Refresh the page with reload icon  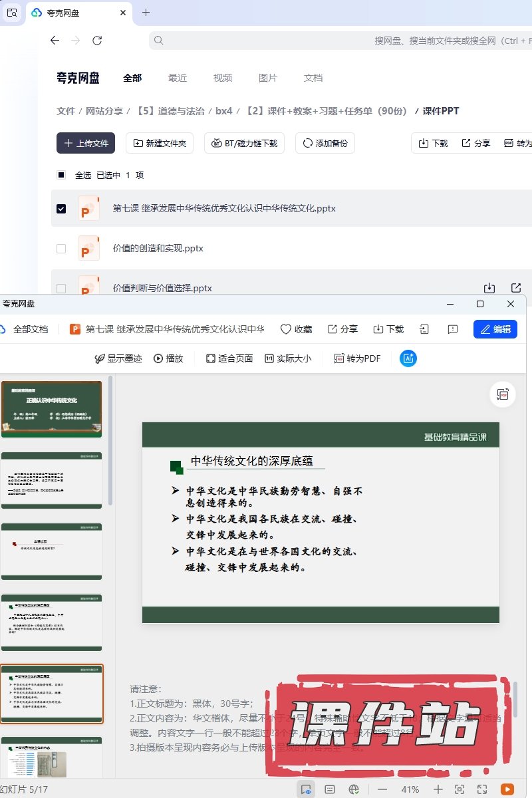coord(97,41)
